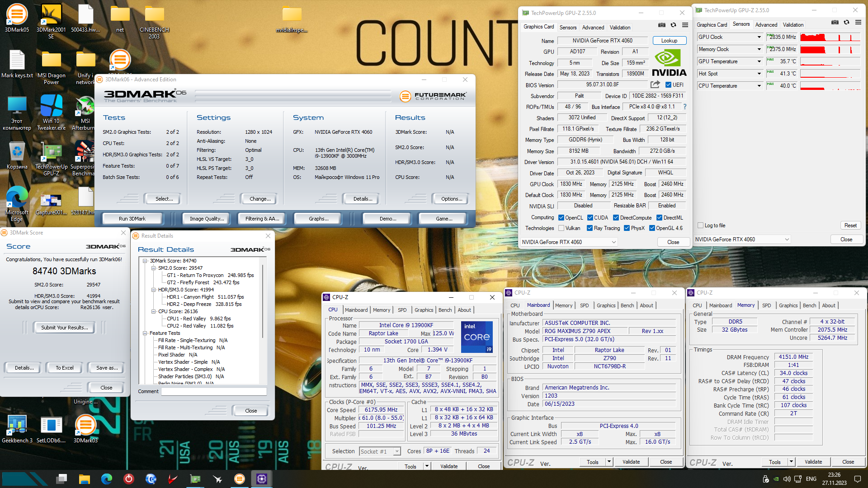Open Task View on taskbar

coord(62,479)
